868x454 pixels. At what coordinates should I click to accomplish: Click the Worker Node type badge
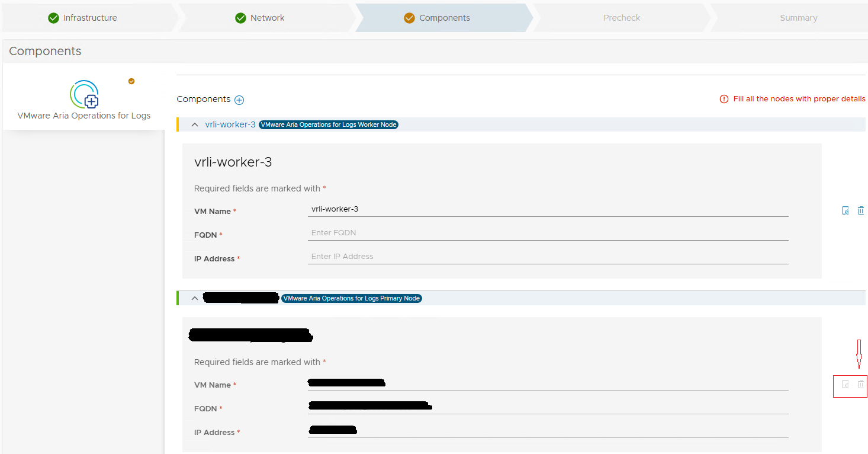coord(329,125)
